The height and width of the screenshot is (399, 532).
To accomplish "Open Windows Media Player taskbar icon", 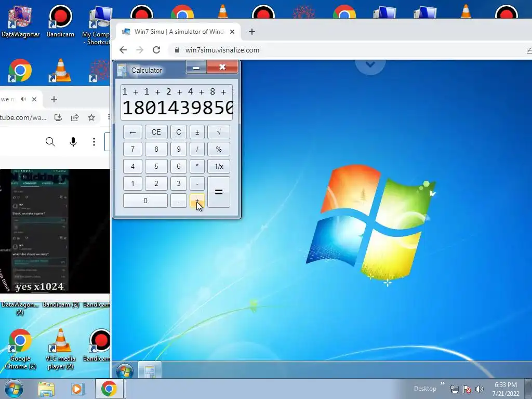I will coord(77,389).
